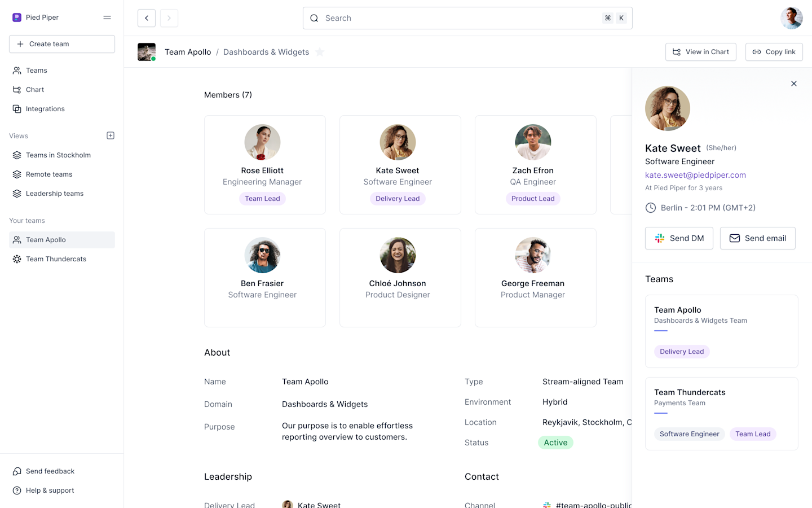Viewport: 812px width, 508px height.
Task: Add a new view with the plus icon
Action: click(111, 135)
